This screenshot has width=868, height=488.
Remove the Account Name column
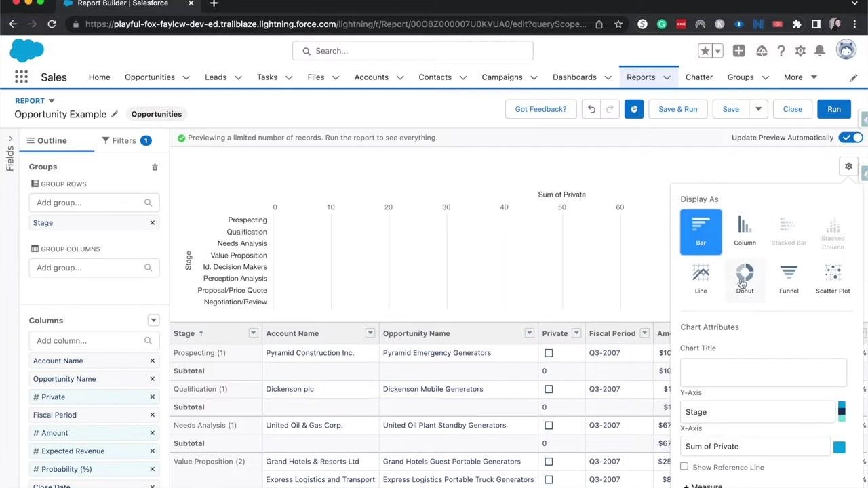[152, 361]
